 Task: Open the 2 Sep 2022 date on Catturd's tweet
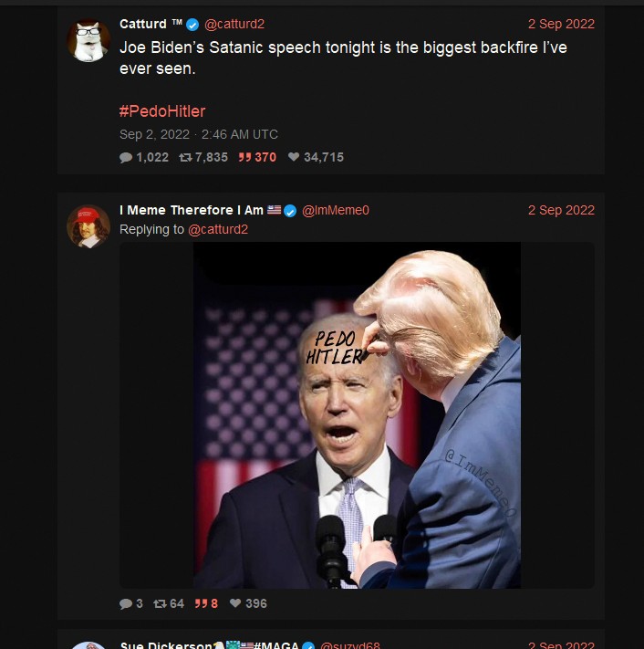[x=561, y=24]
